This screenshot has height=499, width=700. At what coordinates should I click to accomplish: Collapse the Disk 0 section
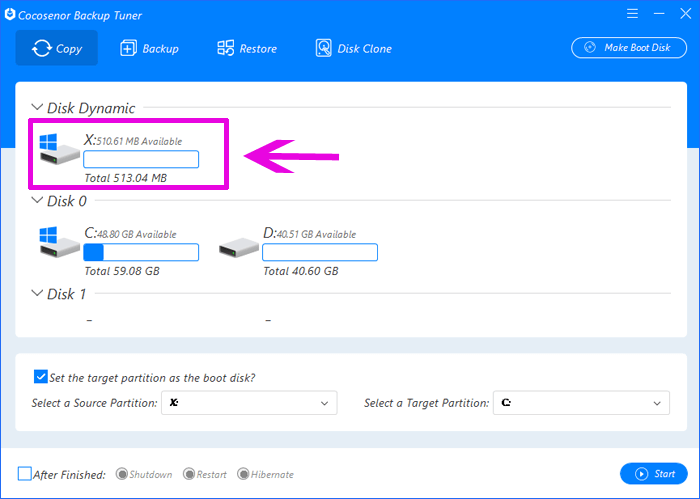click(x=37, y=200)
